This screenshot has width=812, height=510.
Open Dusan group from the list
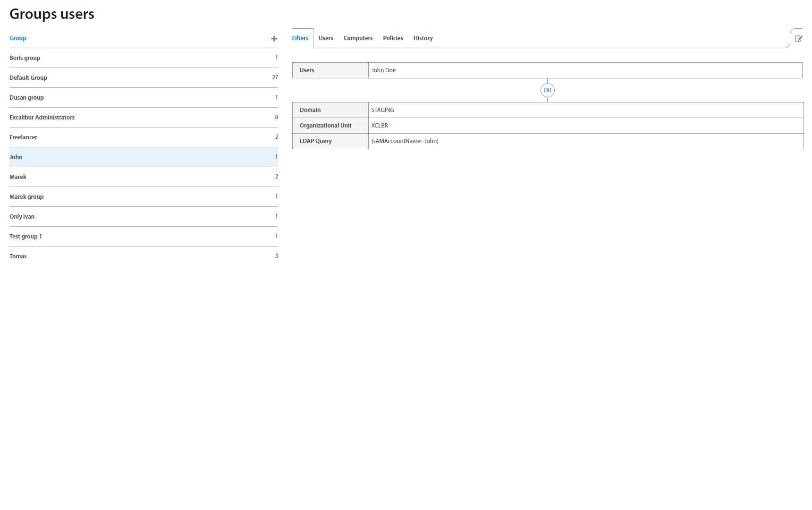(26, 98)
